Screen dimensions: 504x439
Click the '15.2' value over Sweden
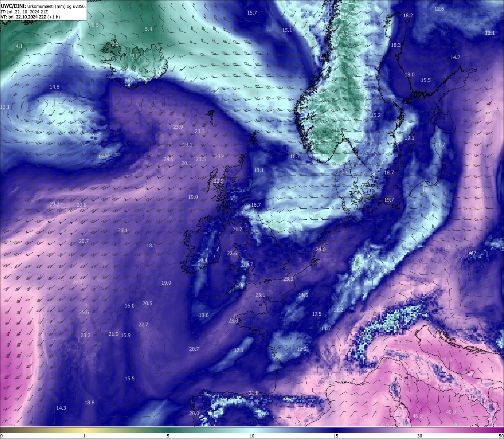pyautogui.click(x=376, y=115)
